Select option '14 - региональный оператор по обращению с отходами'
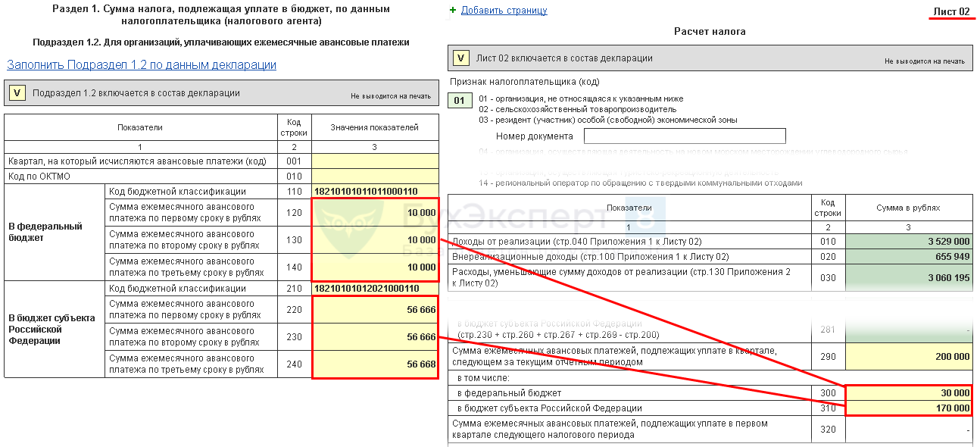This screenshot has width=980, height=447. [x=640, y=183]
